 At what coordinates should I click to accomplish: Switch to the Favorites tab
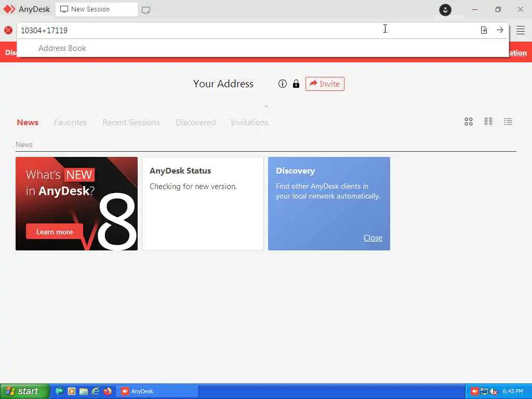click(70, 123)
